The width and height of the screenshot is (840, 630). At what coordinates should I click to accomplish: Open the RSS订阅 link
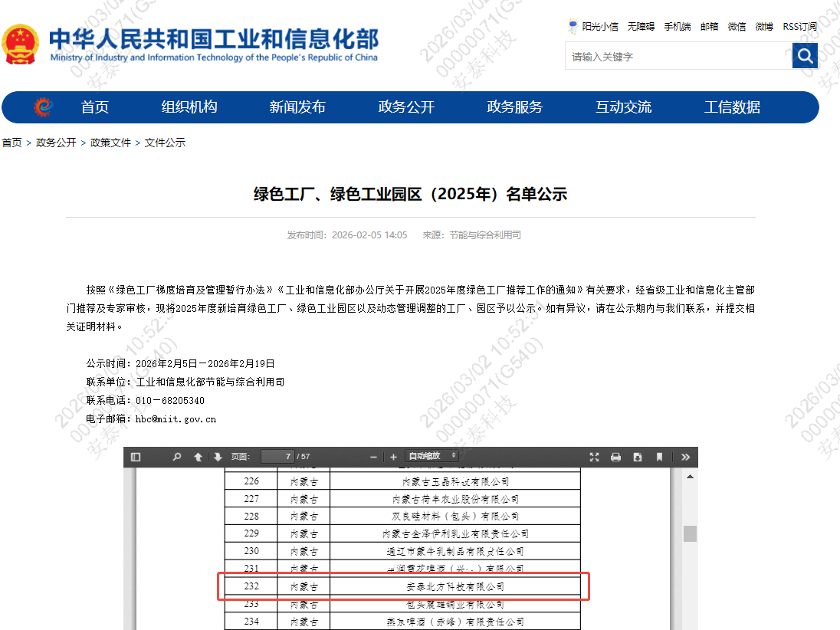799,26
